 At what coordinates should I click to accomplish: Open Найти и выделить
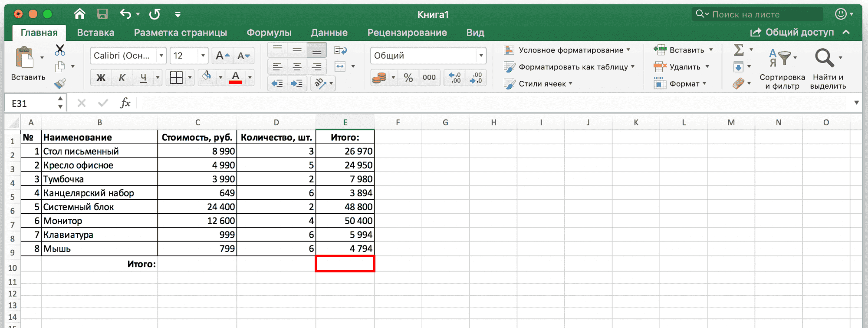point(828,68)
